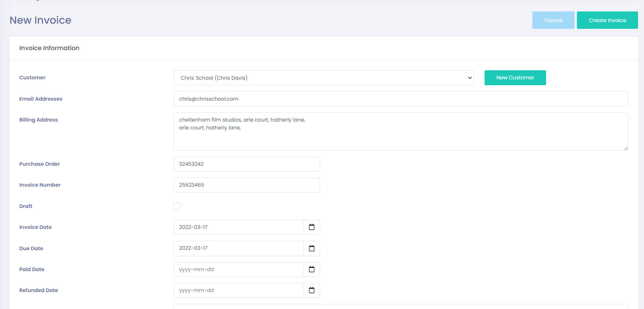Open the Paid Date calendar picker
This screenshot has height=309, width=644.
[312, 270]
